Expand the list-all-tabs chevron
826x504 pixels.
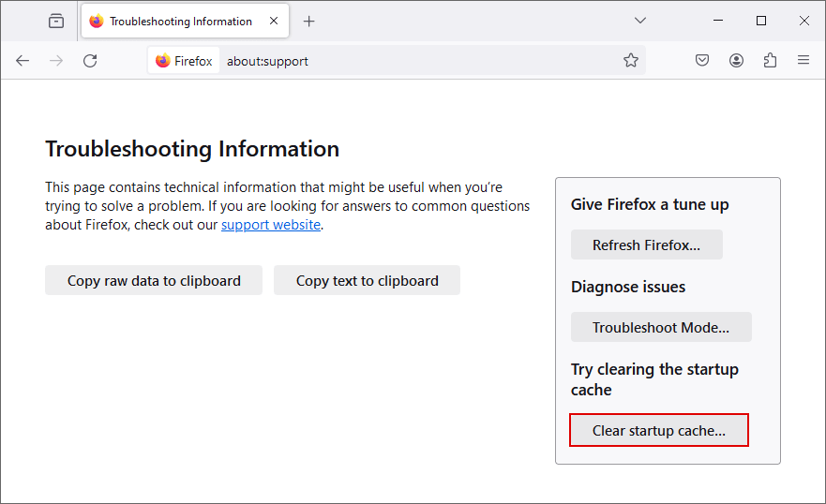(640, 21)
